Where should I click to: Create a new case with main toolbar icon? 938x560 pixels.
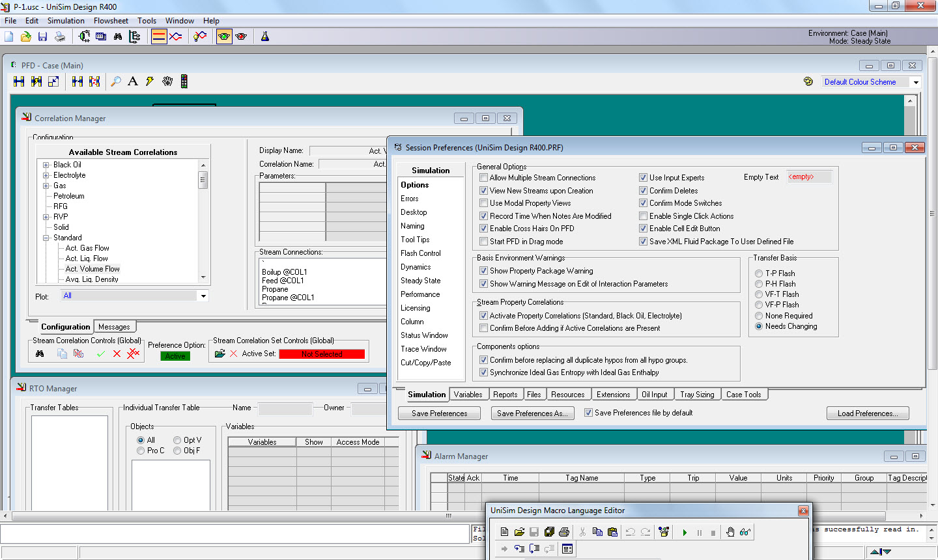pos(9,36)
